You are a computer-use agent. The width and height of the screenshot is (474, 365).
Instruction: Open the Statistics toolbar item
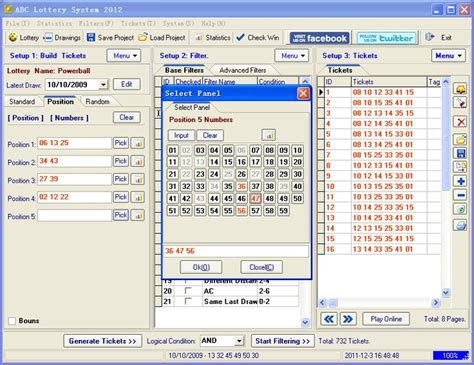213,38
